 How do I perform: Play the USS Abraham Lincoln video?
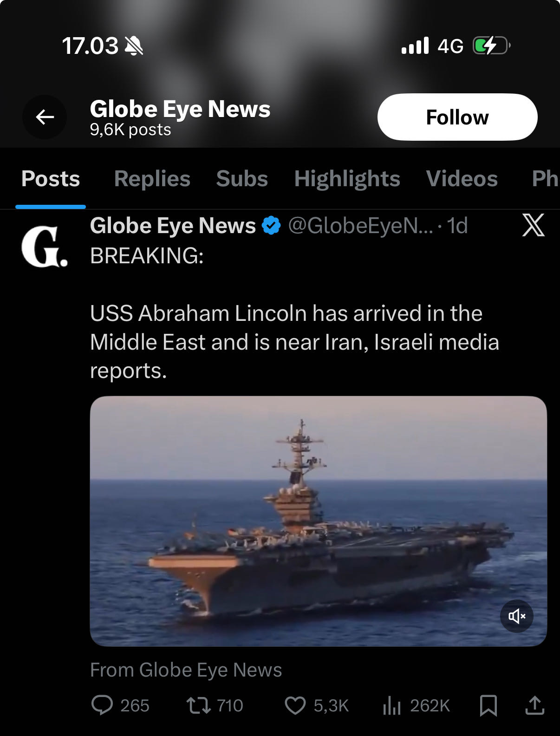point(319,521)
